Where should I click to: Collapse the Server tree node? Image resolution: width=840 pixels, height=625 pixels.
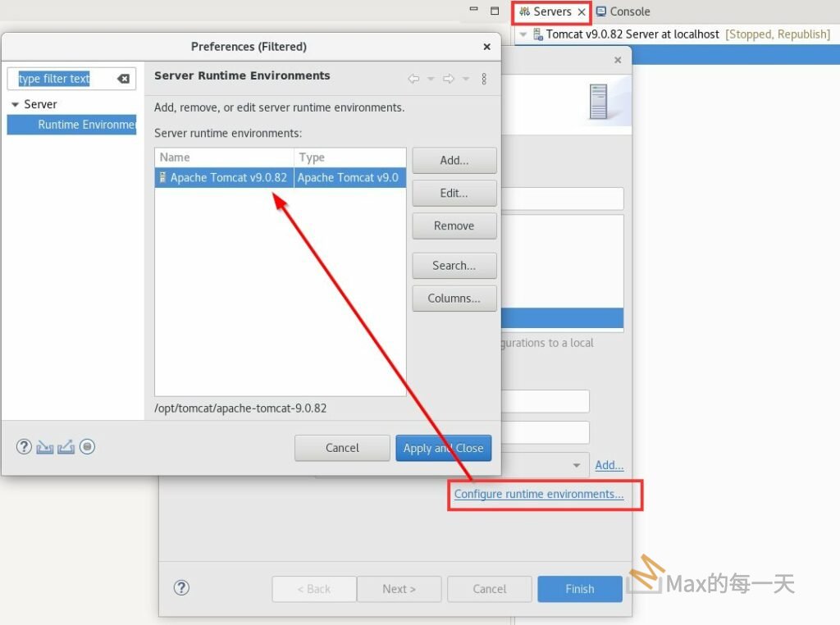click(15, 105)
